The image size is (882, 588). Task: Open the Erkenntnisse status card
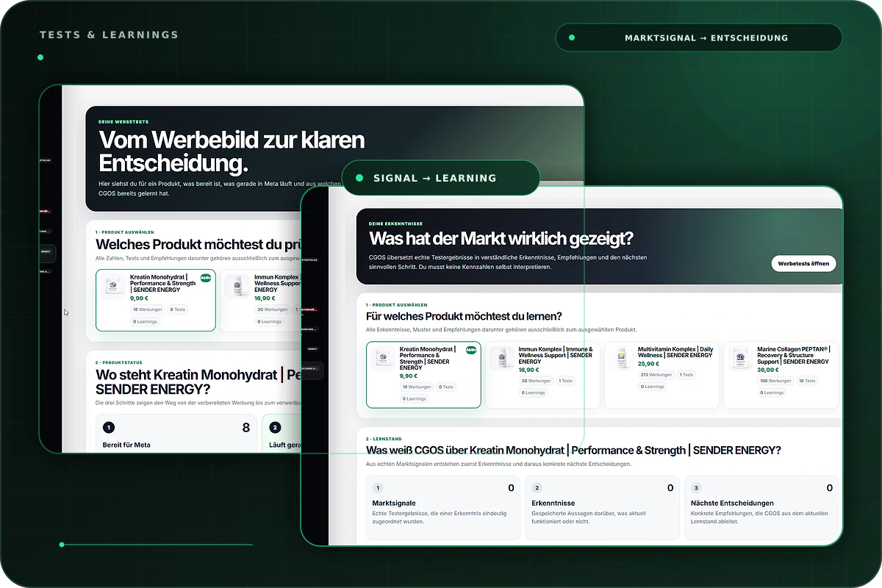[x=603, y=508]
